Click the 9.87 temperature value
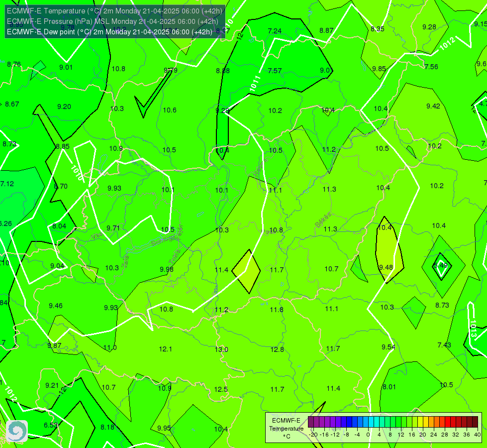The image size is (487, 448). pos(54,345)
